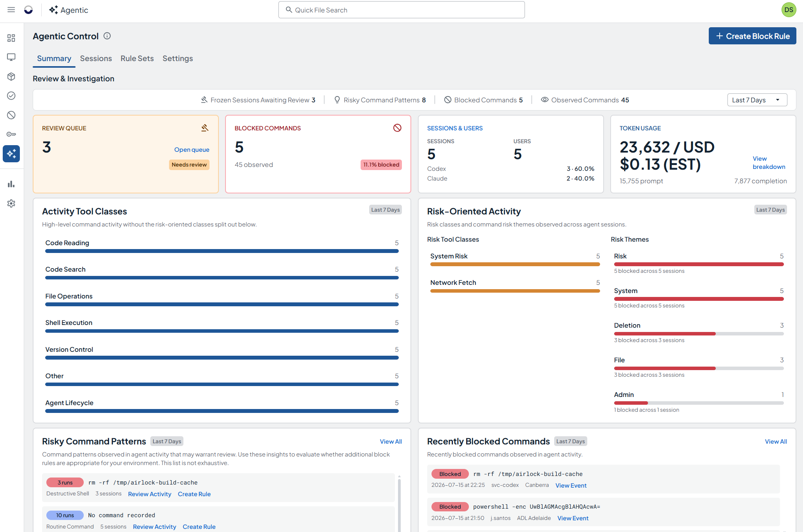Select the active Agentic sparkle sidebar icon
The height and width of the screenshot is (532, 803).
(x=11, y=154)
